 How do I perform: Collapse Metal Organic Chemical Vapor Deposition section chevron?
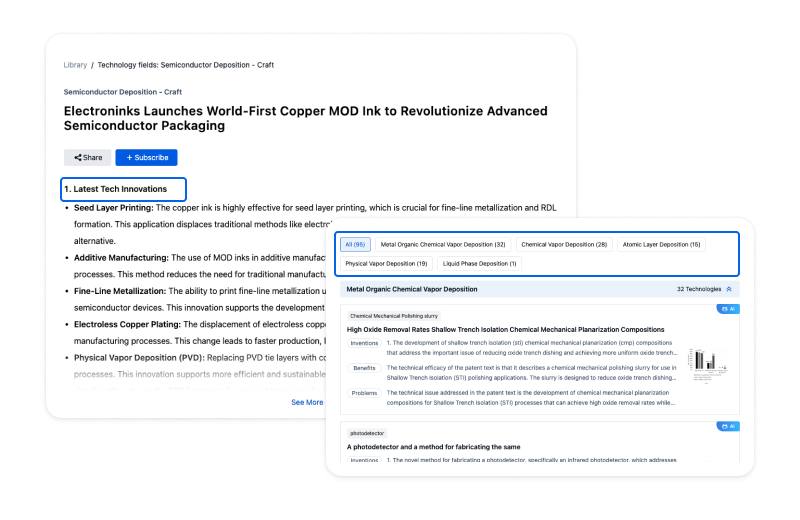[x=729, y=289]
